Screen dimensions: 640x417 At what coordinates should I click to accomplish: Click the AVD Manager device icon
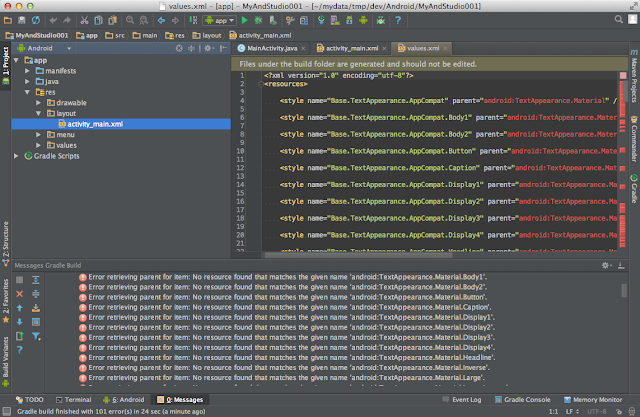point(335,20)
